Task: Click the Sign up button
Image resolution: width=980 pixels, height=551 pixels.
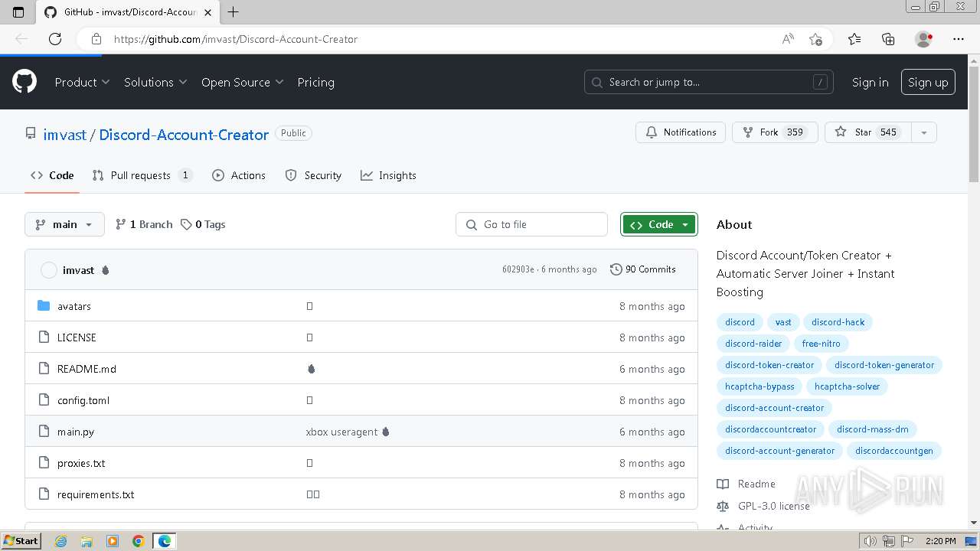Action: coord(928,82)
